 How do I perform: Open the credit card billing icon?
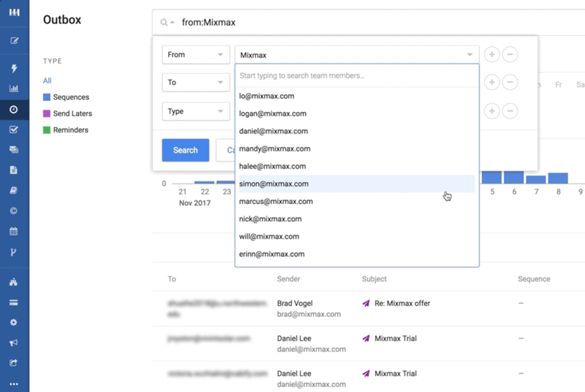14,303
